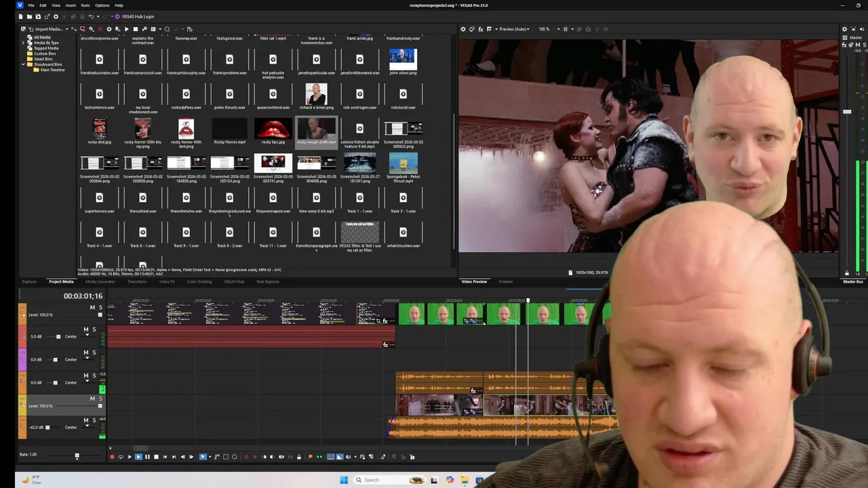868x488 pixels.
Task: Click the Open project folder icon
Action: click(x=29, y=16)
